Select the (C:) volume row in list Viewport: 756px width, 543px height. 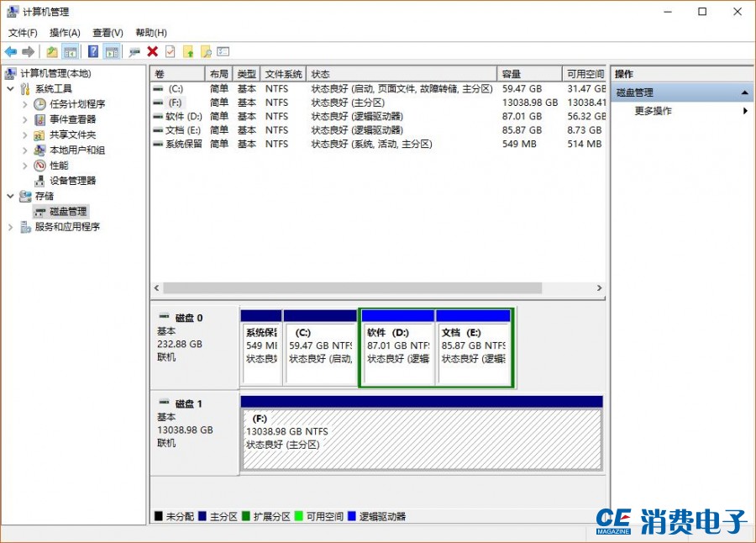click(379, 89)
